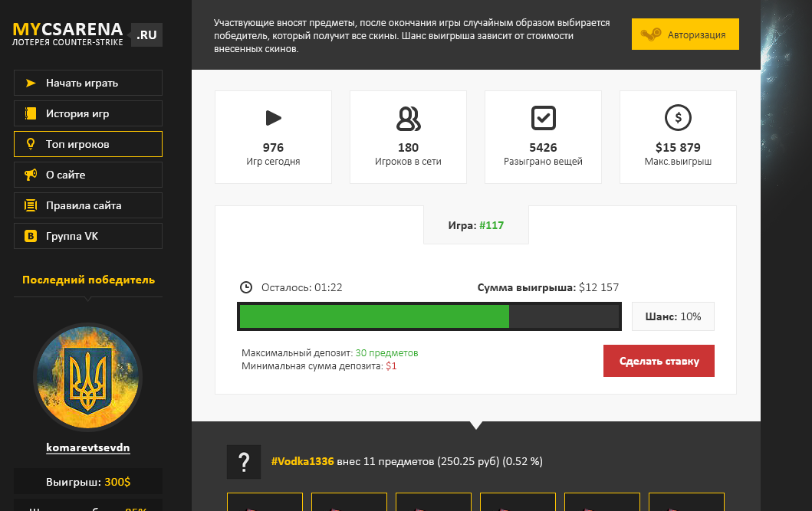Click the users icon above Игроков в сети
Image resolution: width=812 pixels, height=511 pixels.
coord(408,119)
